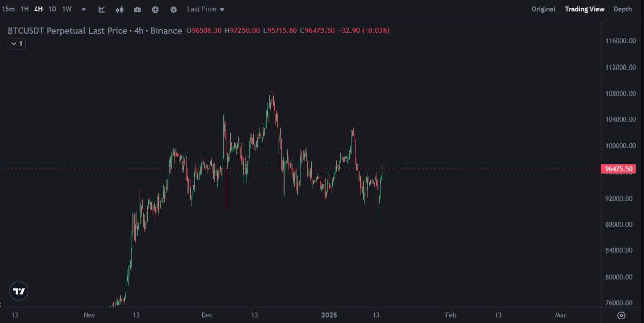Switch chart to Trading View mode
This screenshot has height=323, width=644.
[x=584, y=9]
